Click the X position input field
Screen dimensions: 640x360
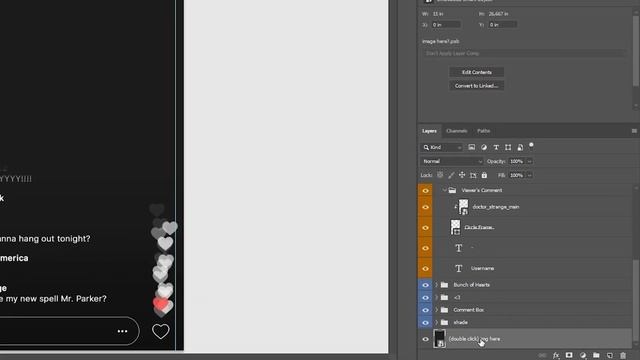point(446,25)
